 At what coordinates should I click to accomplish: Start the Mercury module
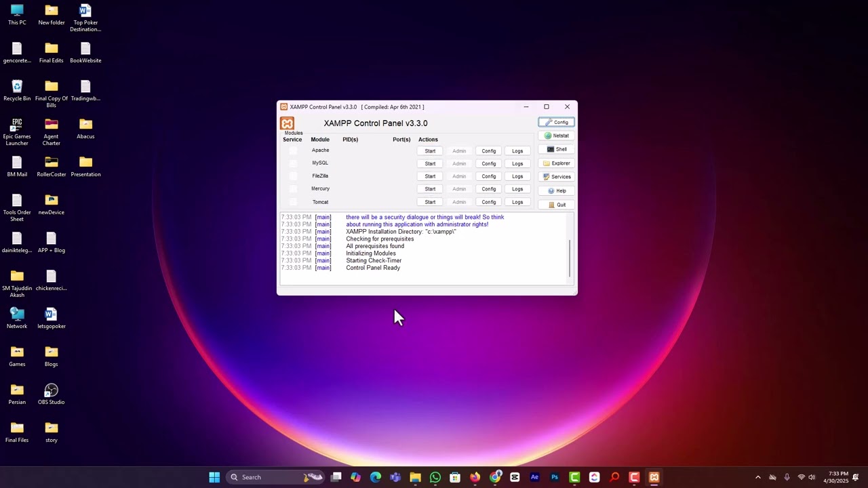tap(430, 189)
